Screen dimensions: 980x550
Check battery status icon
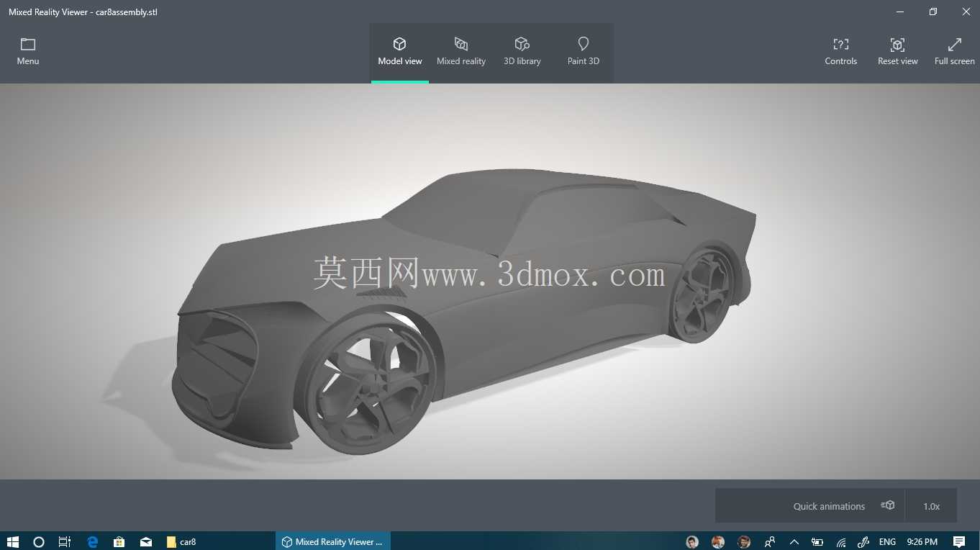[x=817, y=541]
